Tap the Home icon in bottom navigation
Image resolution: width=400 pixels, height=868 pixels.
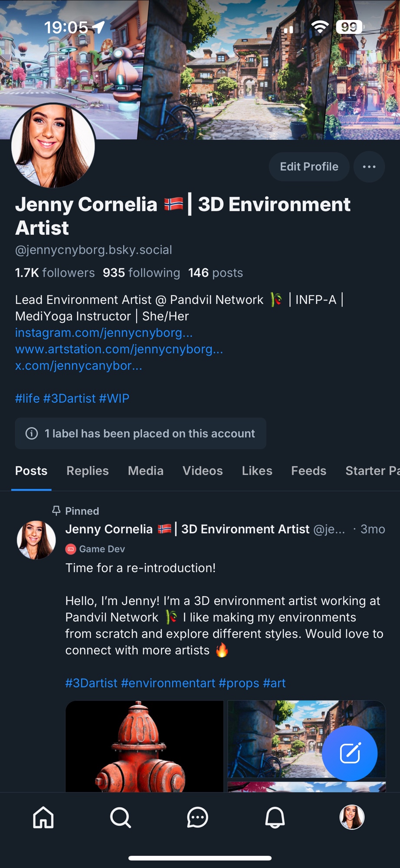43,818
